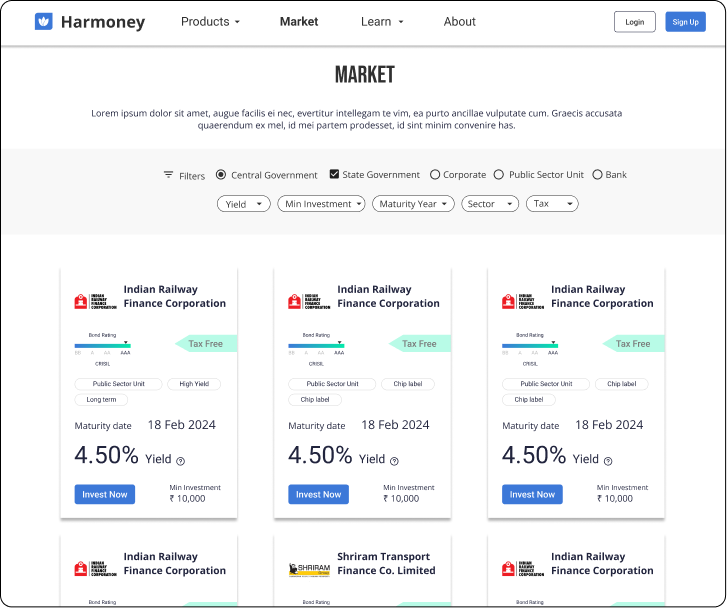Select the Bank radio option

click(x=597, y=175)
